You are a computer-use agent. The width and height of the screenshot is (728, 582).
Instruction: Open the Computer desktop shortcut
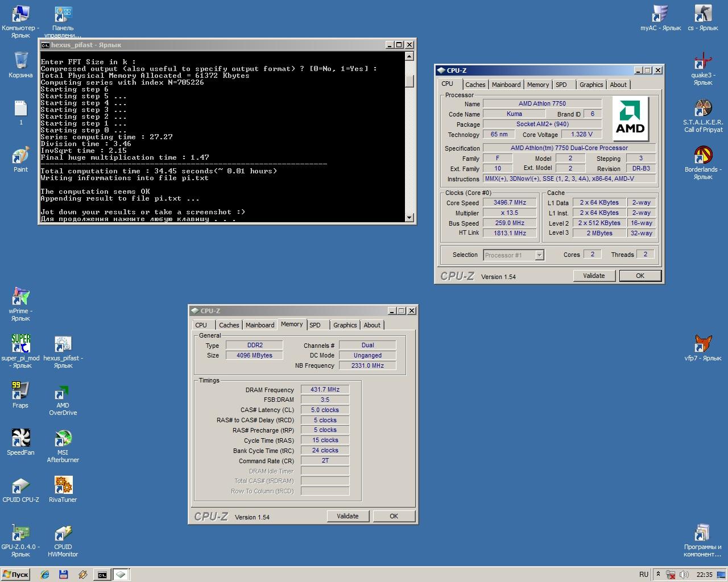tap(20, 22)
